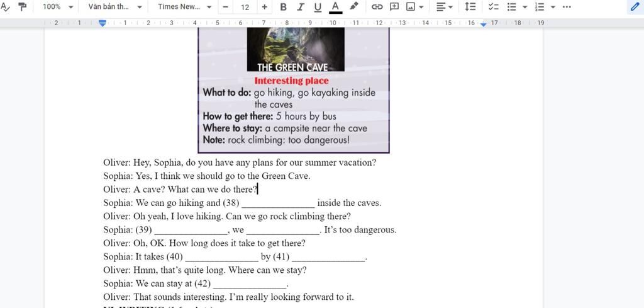This screenshot has height=308, width=644.
Task: Click the line 'Sophia: Yes, I think we should go'
Action: tap(206, 176)
